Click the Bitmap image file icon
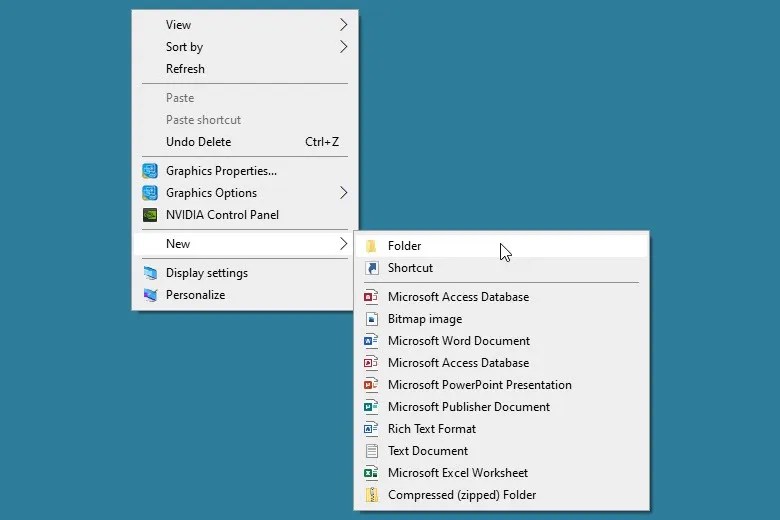The width and height of the screenshot is (780, 520). click(372, 319)
